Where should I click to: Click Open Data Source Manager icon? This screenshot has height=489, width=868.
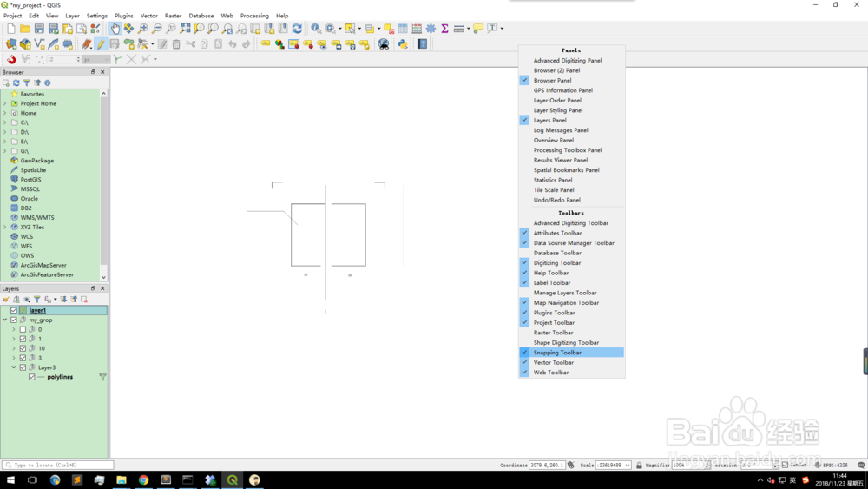[x=11, y=43]
